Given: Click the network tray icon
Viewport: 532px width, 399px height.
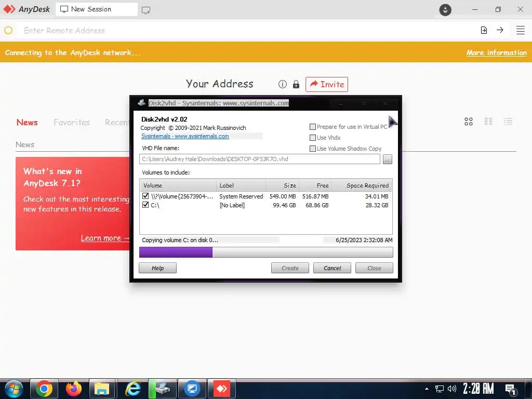Looking at the screenshot, I should (x=440, y=389).
